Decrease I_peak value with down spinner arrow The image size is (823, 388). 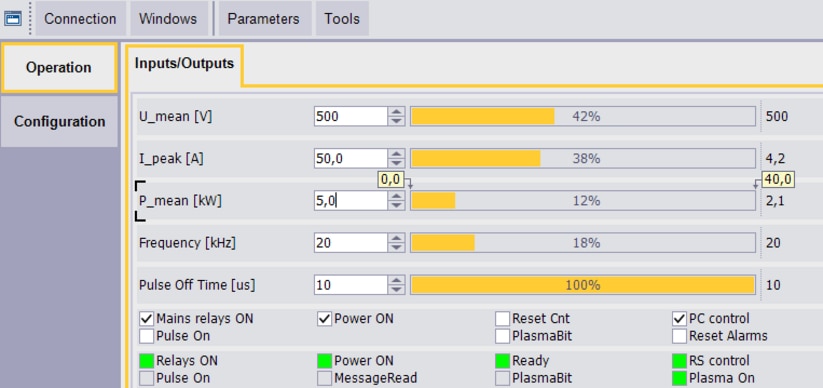[x=397, y=163]
